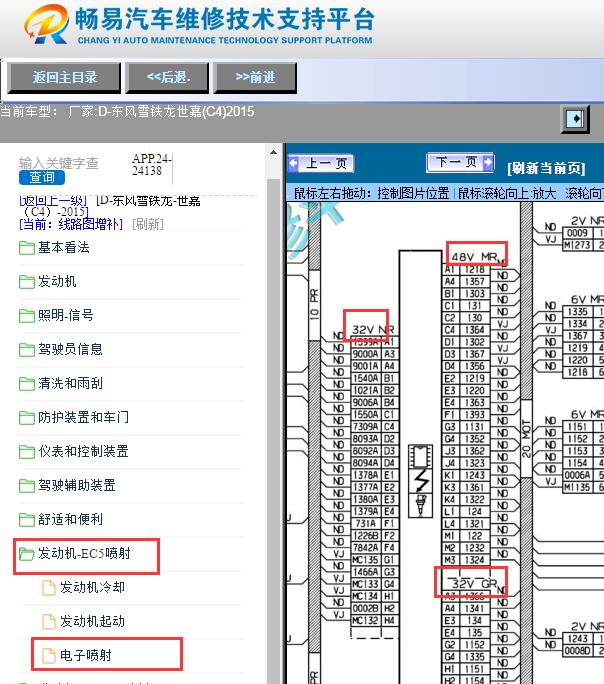Click the 32V NR connector label

[372, 329]
